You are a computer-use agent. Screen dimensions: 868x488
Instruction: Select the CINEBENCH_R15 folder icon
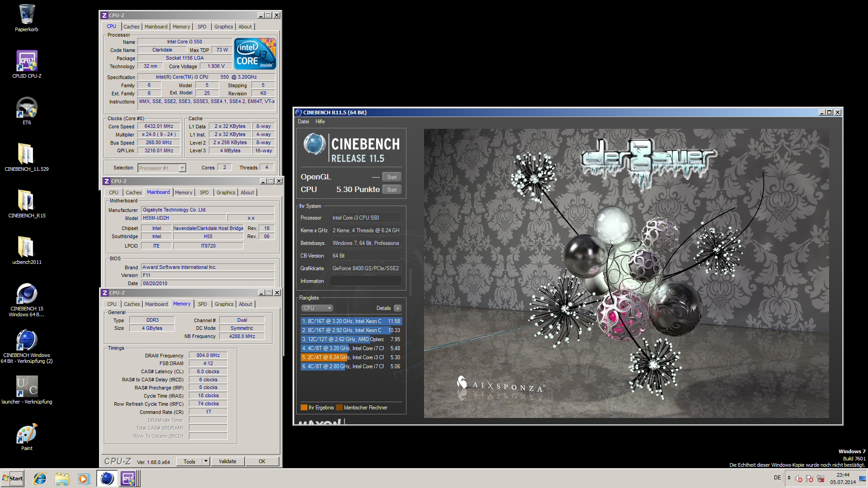pyautogui.click(x=27, y=204)
